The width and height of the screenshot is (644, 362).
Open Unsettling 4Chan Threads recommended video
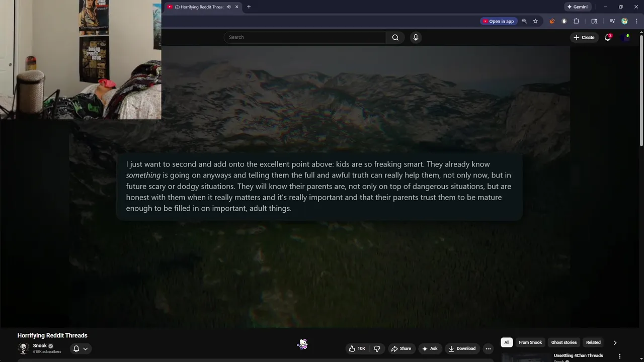578,355
